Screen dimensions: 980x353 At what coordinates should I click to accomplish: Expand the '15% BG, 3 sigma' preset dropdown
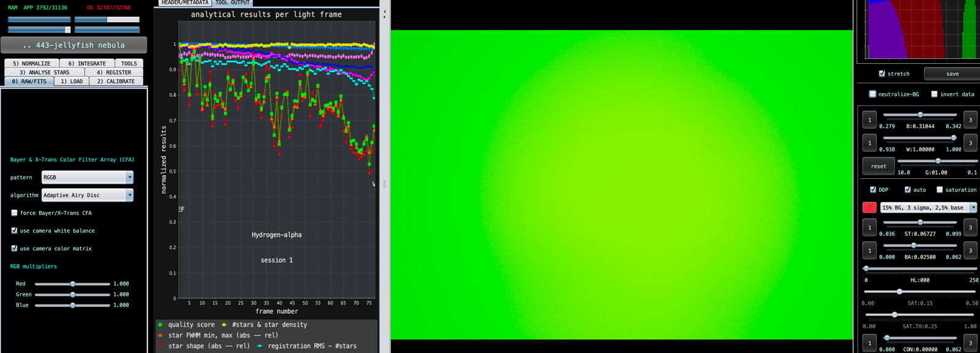click(x=929, y=208)
